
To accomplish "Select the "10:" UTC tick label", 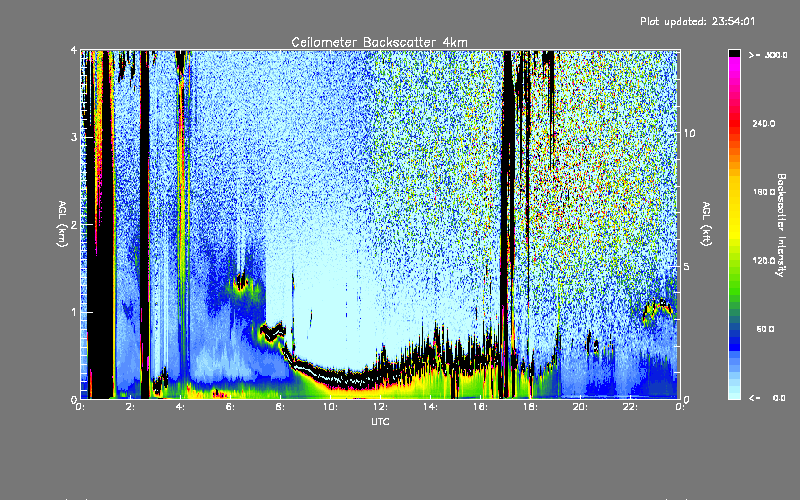I will pos(330,407).
